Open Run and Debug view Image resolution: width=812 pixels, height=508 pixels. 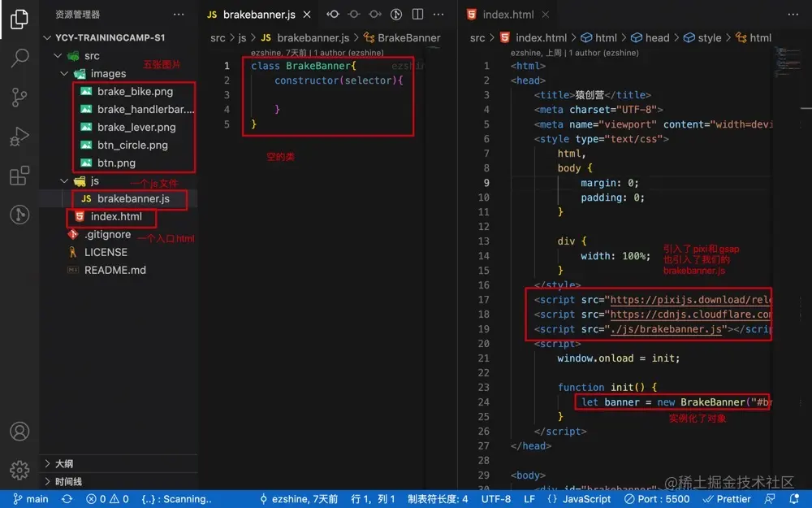click(19, 137)
